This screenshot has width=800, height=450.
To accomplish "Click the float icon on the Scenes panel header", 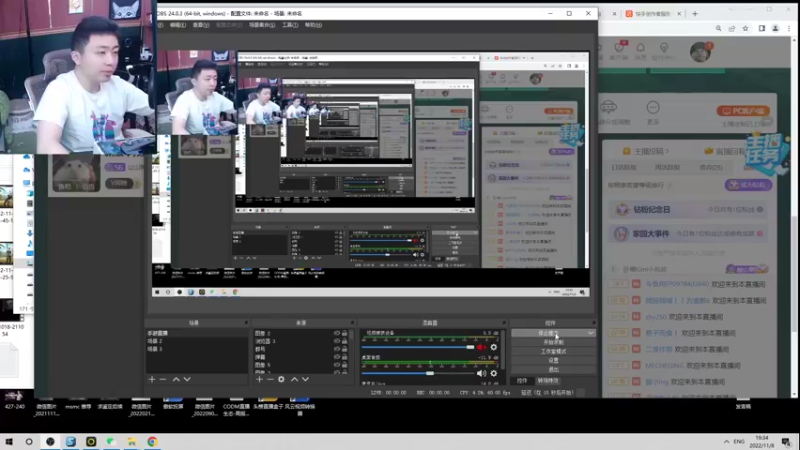I will click(x=246, y=323).
